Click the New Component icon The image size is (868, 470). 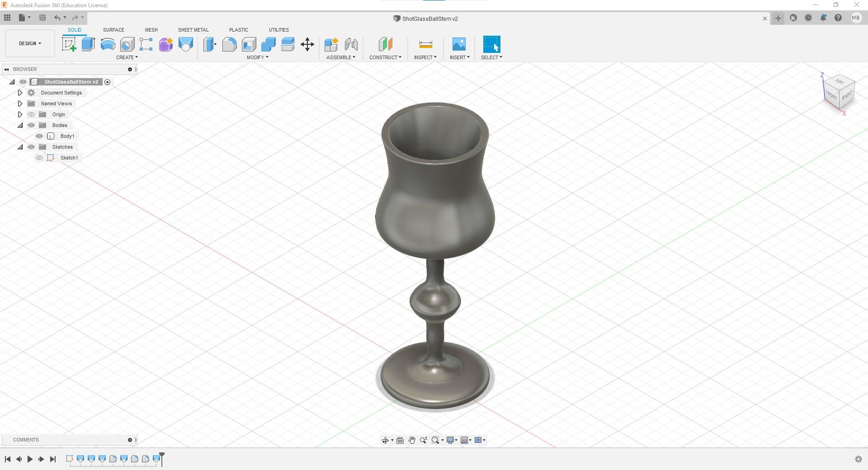point(331,44)
